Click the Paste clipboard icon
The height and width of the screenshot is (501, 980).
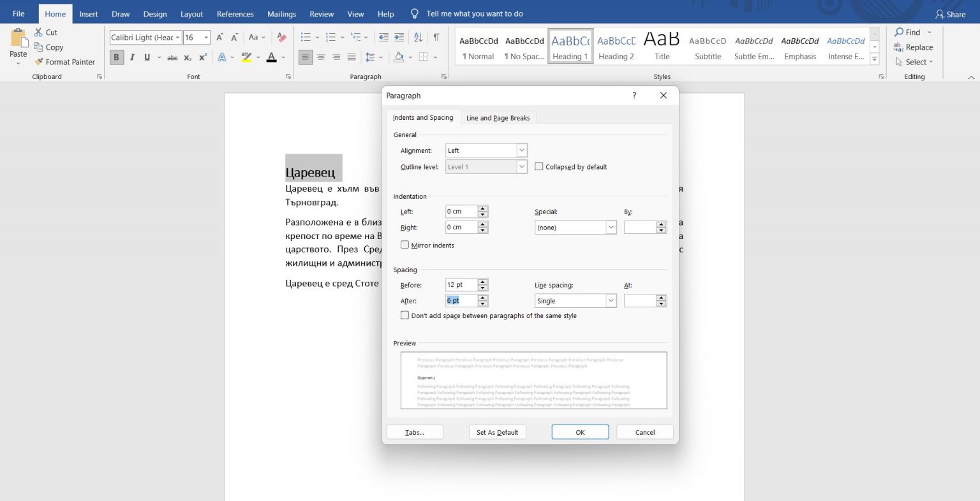[x=18, y=38]
